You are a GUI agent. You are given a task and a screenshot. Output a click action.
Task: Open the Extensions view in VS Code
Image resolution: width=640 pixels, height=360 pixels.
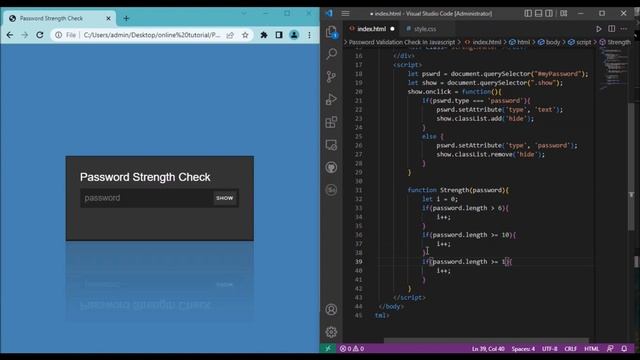pos(331,122)
